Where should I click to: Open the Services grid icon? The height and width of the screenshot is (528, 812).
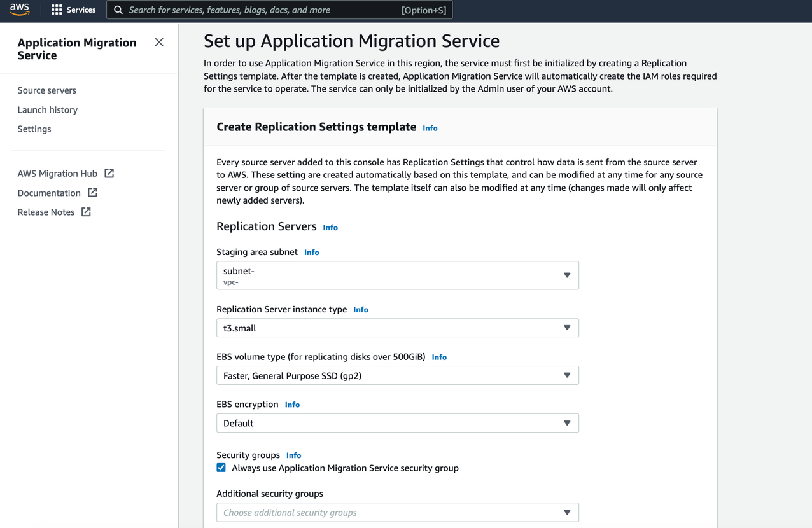click(57, 10)
